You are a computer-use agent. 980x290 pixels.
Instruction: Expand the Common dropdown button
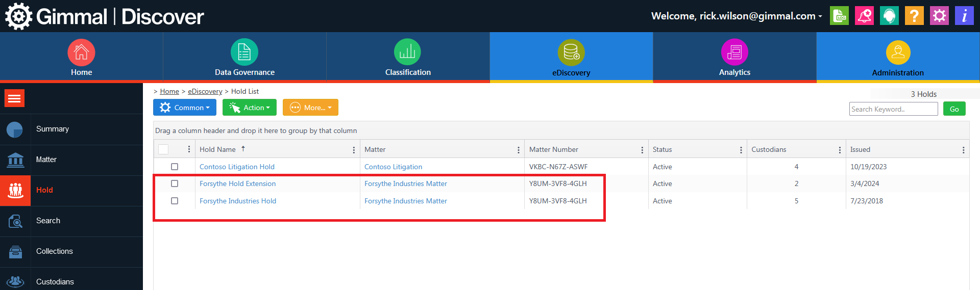(x=185, y=108)
